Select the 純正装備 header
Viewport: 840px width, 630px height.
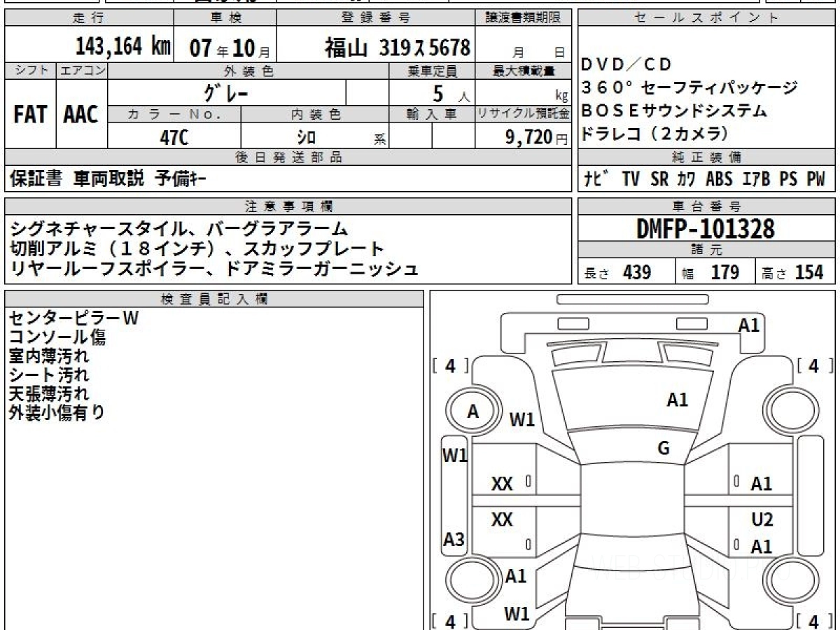point(706,157)
